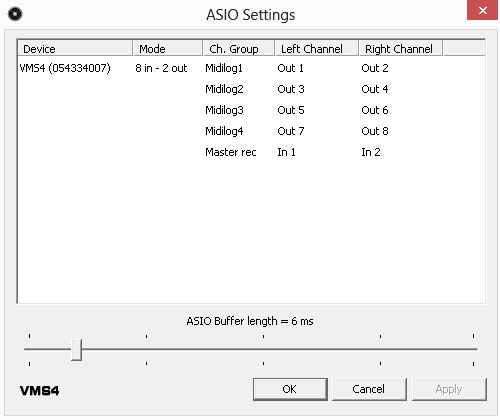Open the 8 in - 2 out mode cell
This screenshot has width=500, height=420.
[x=161, y=68]
